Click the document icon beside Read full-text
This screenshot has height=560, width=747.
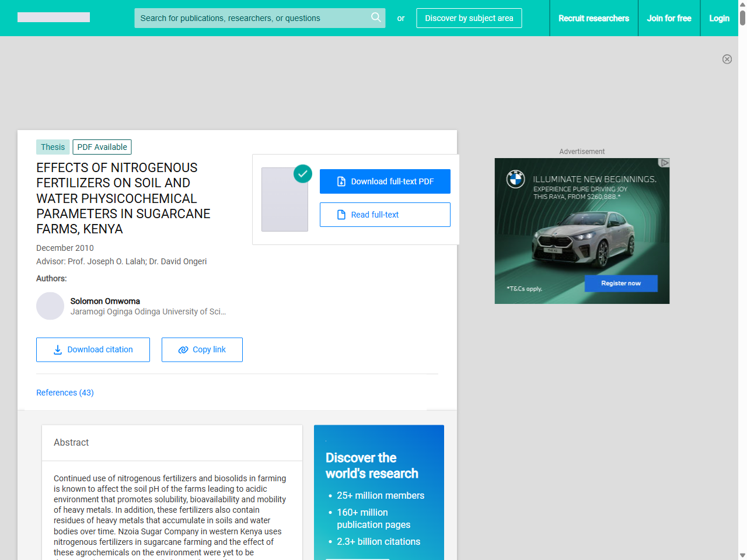342,215
